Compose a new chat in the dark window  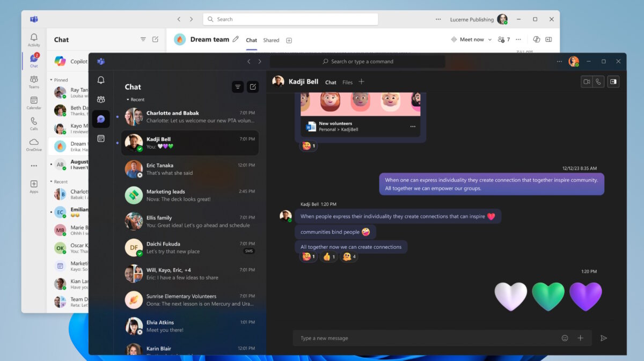[x=253, y=86]
